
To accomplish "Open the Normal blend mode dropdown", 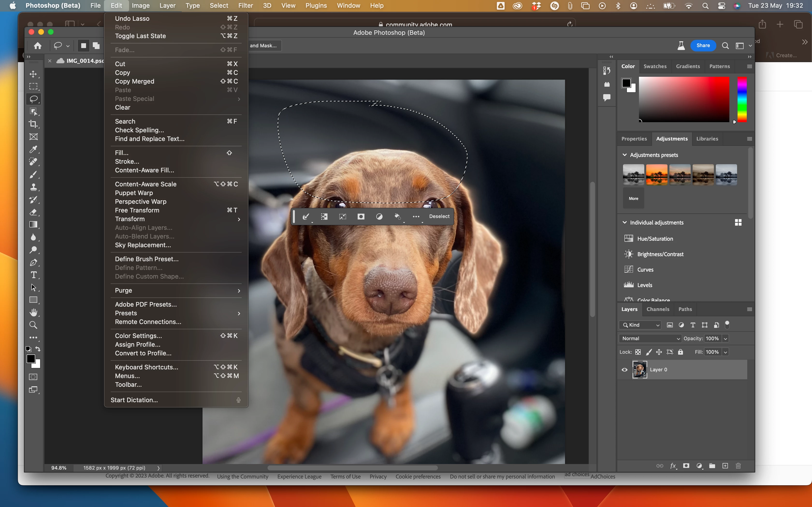I will (x=650, y=338).
